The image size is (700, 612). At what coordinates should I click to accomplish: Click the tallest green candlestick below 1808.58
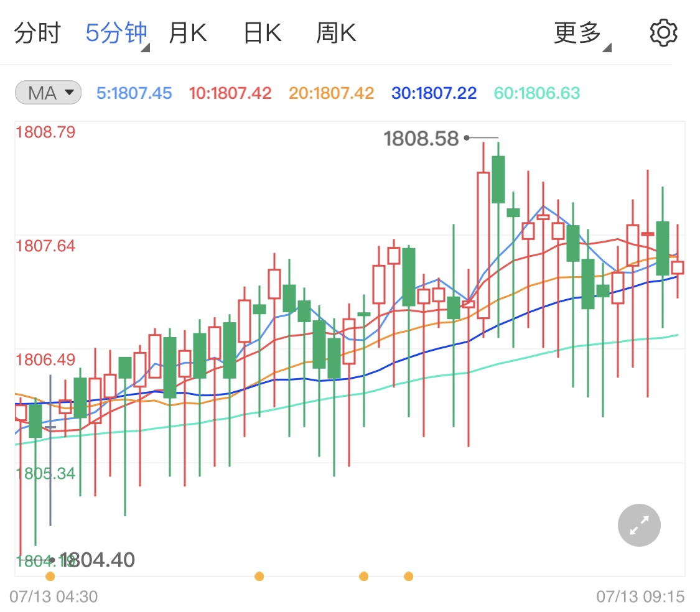498,180
